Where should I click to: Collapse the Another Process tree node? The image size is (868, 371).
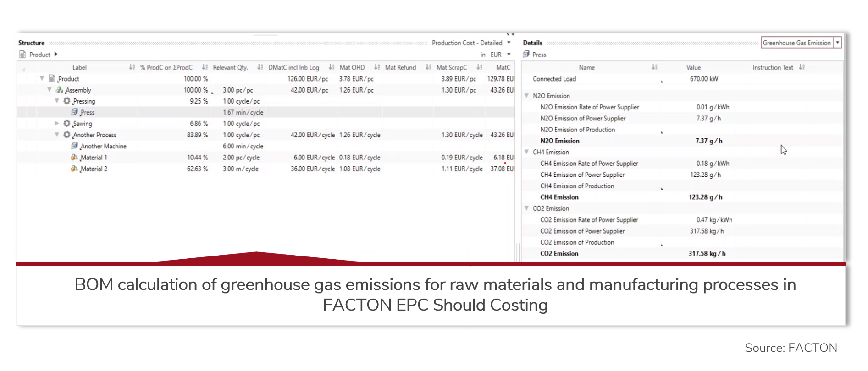pyautogui.click(x=57, y=135)
